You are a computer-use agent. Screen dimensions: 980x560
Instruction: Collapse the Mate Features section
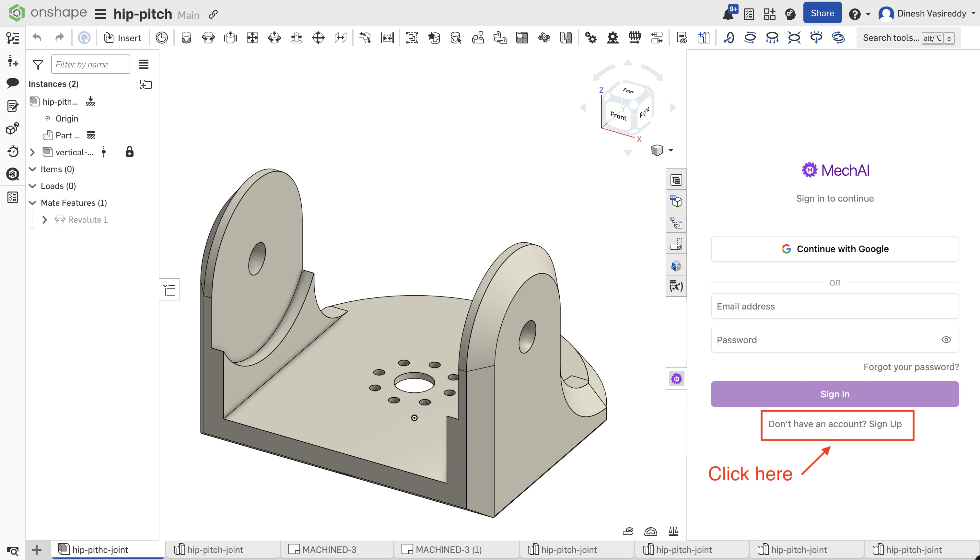pos(32,203)
